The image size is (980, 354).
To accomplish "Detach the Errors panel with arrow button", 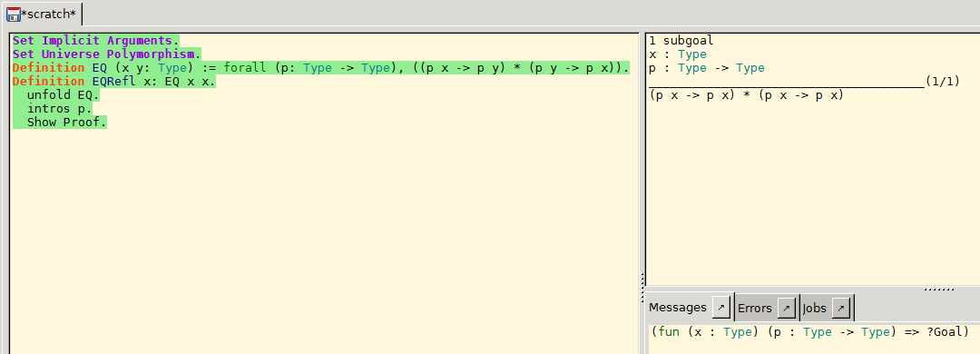I will [786, 308].
